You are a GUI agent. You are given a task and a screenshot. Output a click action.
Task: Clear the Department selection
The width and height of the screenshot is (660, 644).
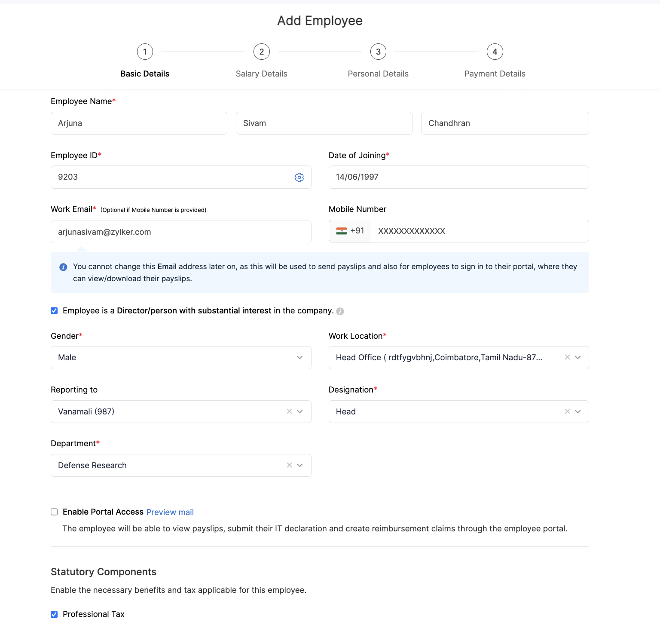pyautogui.click(x=289, y=465)
